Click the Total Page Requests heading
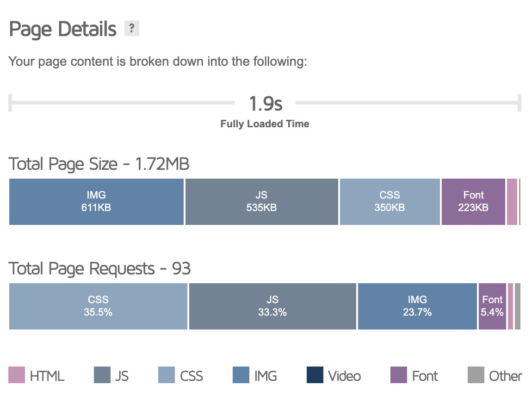This screenshot has width=532, height=398. [99, 269]
